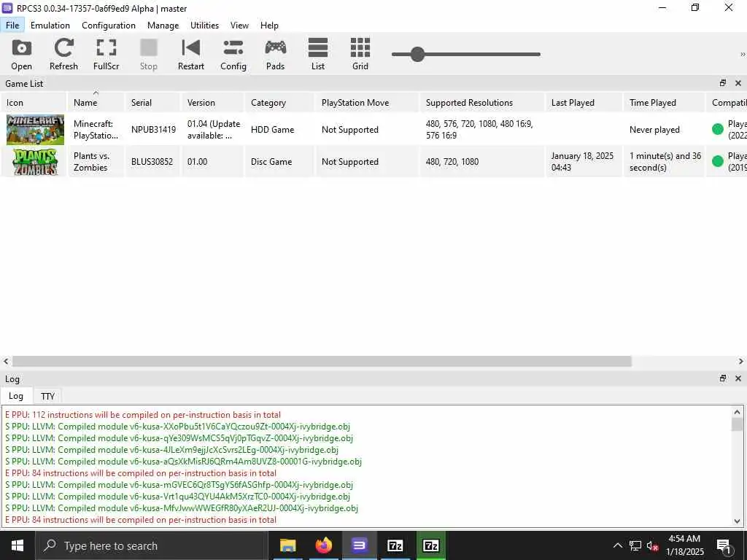Open the Configuration menu
The height and width of the screenshot is (560, 747).
tap(109, 26)
